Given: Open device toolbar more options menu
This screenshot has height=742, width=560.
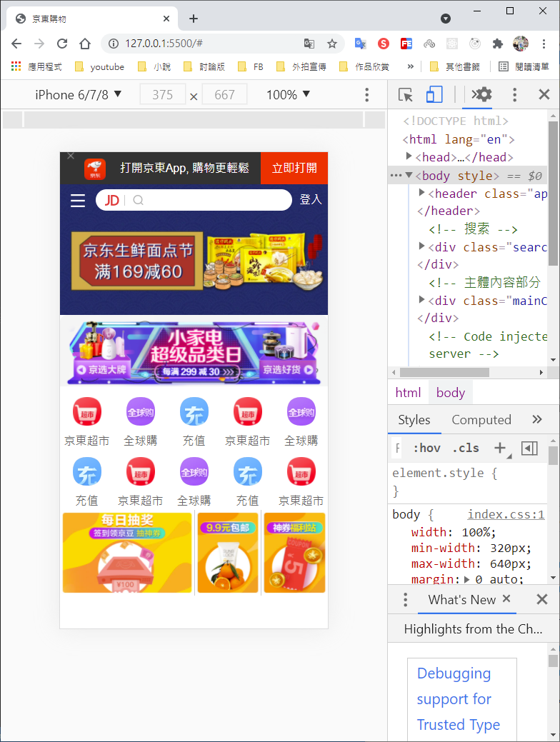Looking at the screenshot, I should 367,95.
